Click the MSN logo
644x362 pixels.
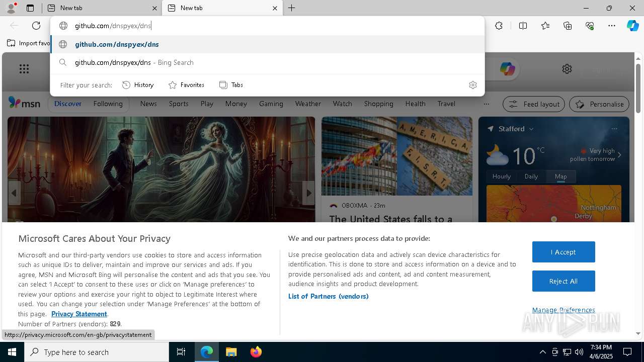(x=24, y=103)
